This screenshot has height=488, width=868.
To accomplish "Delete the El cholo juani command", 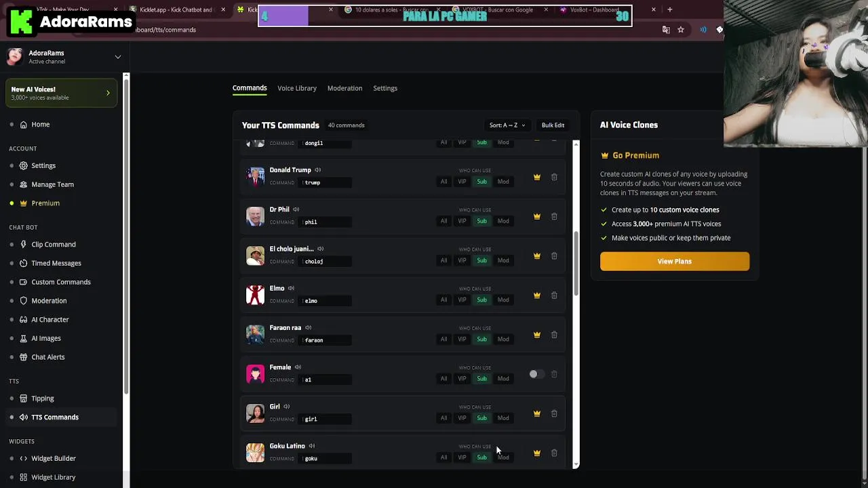I will (x=554, y=256).
